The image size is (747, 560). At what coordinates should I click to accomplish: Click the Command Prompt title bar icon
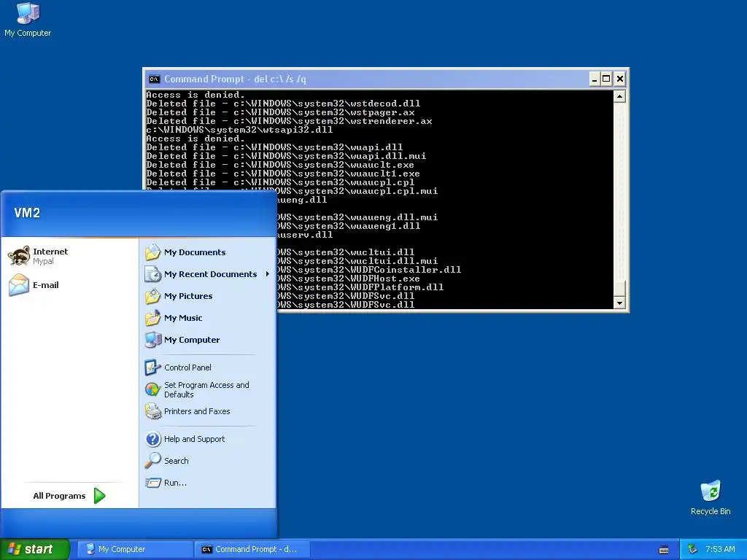point(155,79)
